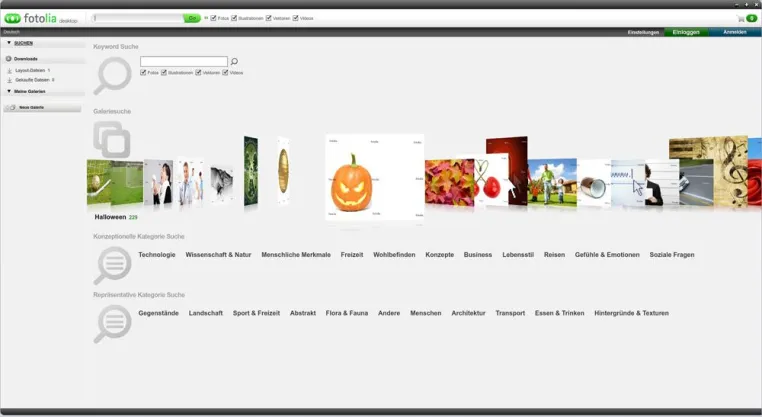Open the Gegenstände category
Screen dimensions: 762x417
click(x=158, y=313)
